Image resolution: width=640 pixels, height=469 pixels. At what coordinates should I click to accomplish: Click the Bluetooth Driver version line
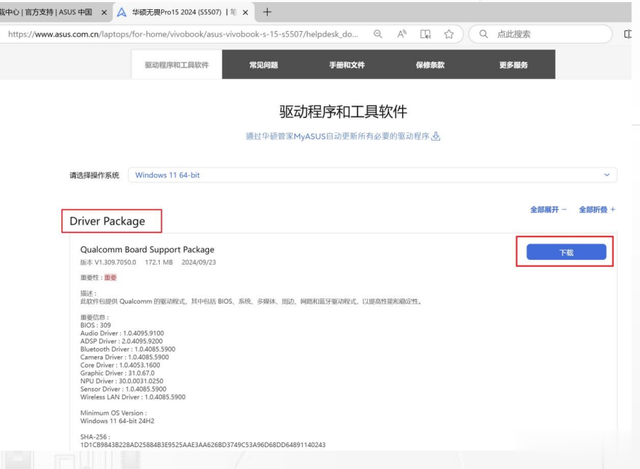pyautogui.click(x=128, y=349)
